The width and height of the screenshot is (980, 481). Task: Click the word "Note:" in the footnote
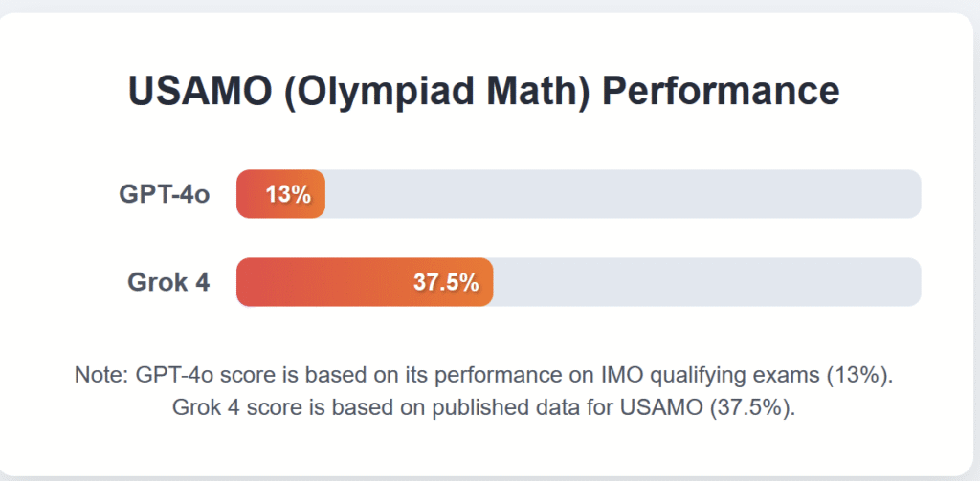tap(101, 376)
